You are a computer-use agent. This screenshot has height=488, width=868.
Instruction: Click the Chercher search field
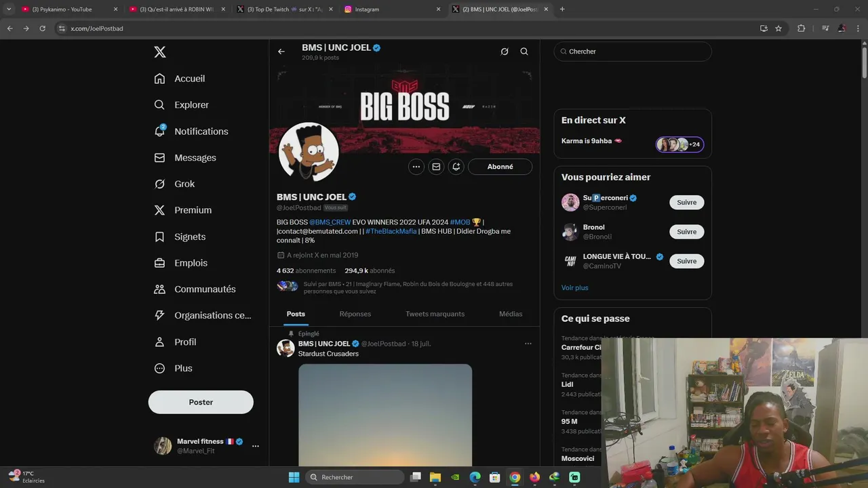coord(633,52)
